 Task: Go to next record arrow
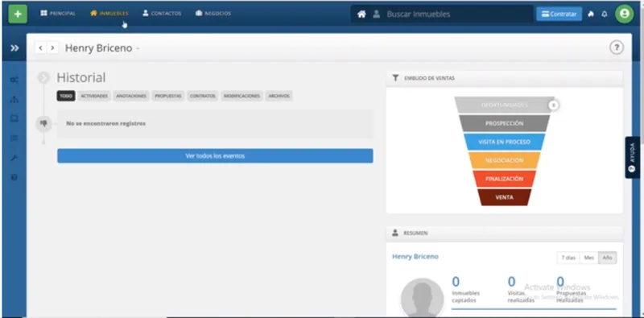(x=52, y=47)
